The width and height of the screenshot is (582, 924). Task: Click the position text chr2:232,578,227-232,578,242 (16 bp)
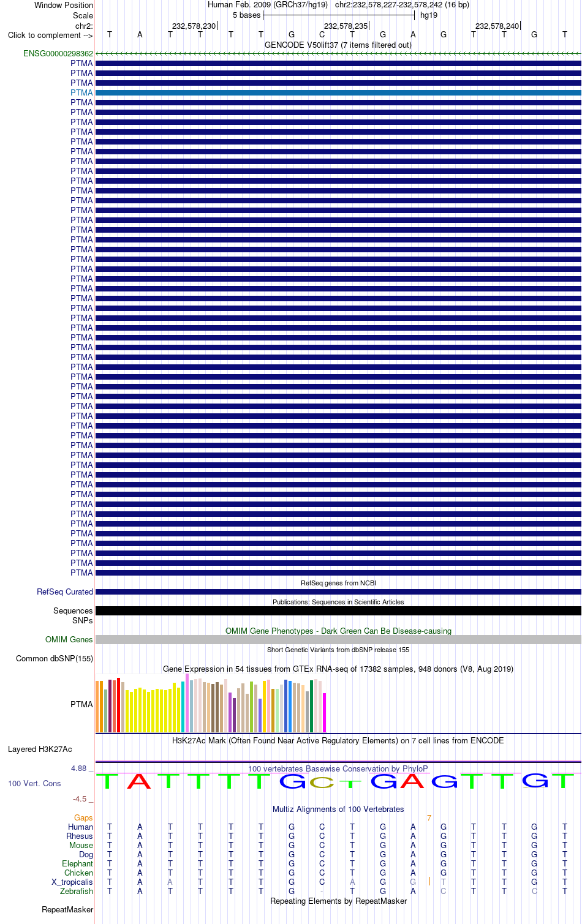(x=402, y=5)
